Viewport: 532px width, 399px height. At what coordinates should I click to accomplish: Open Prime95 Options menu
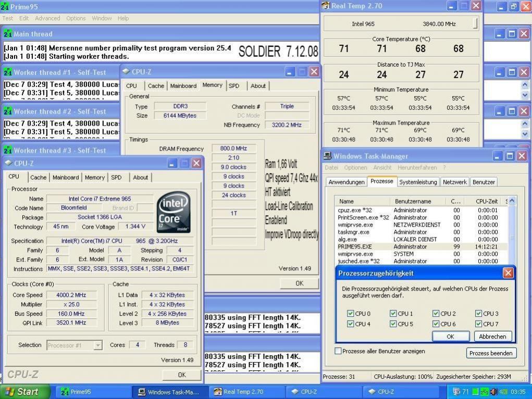(76, 18)
